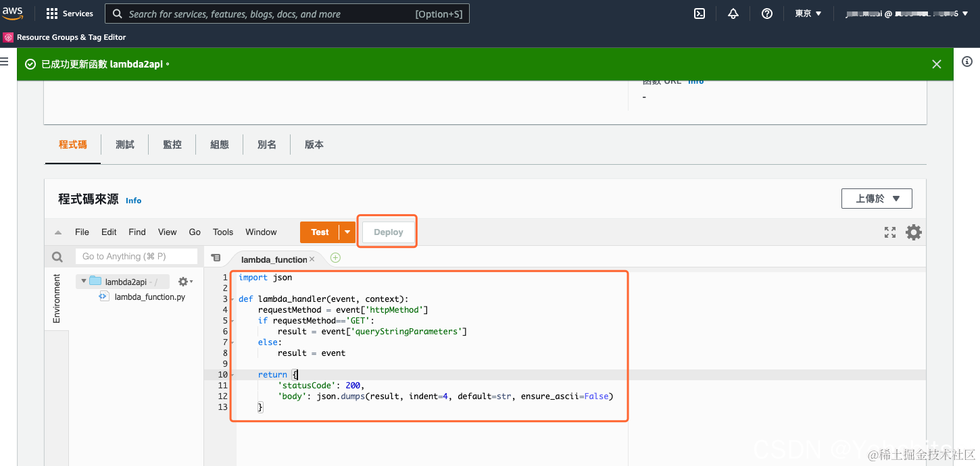The width and height of the screenshot is (980, 466).
Task: Open lambda_function.py in file tree
Action: pos(149,296)
